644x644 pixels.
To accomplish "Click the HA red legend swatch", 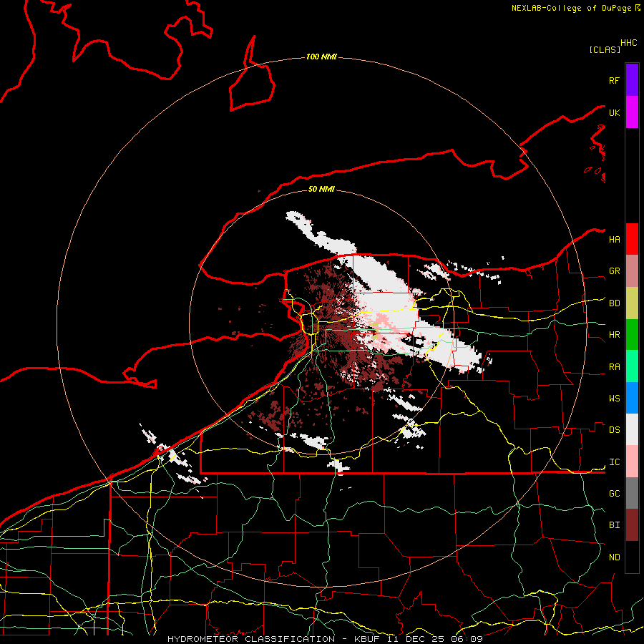I will [632, 239].
